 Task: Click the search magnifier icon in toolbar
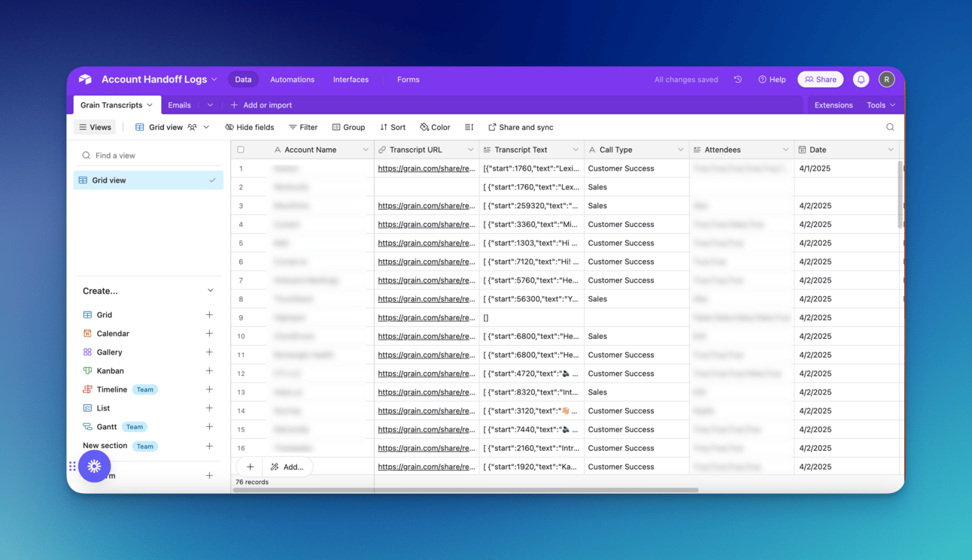890,127
